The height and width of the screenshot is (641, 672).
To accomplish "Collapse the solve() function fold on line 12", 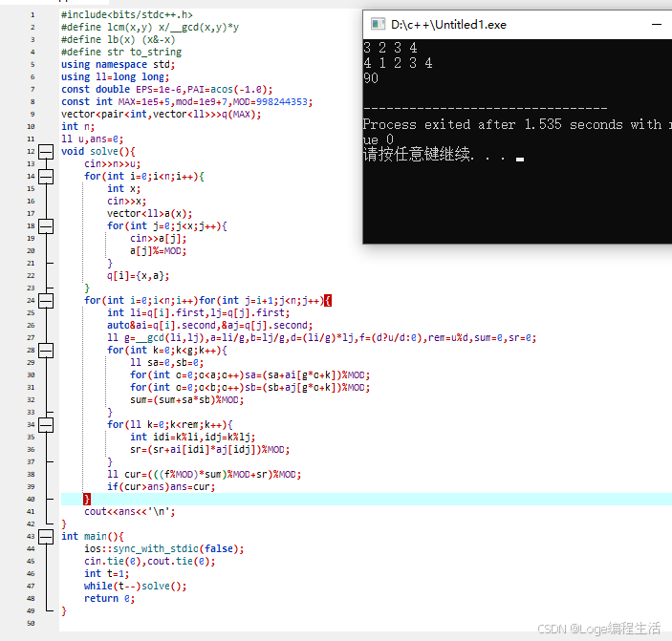I will click(x=46, y=152).
